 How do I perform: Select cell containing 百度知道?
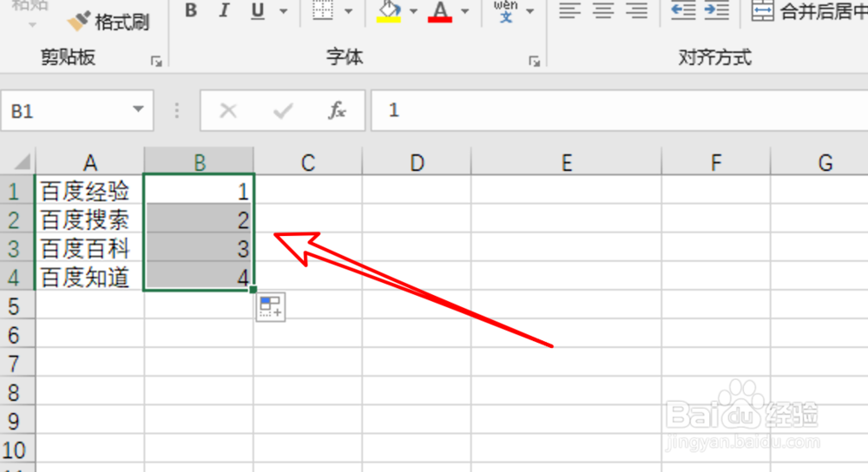89,278
